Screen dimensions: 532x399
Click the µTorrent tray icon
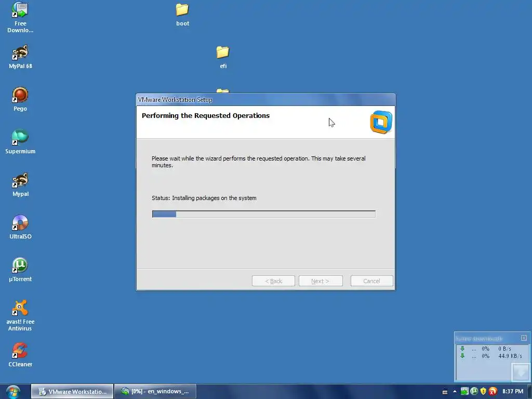(474, 391)
